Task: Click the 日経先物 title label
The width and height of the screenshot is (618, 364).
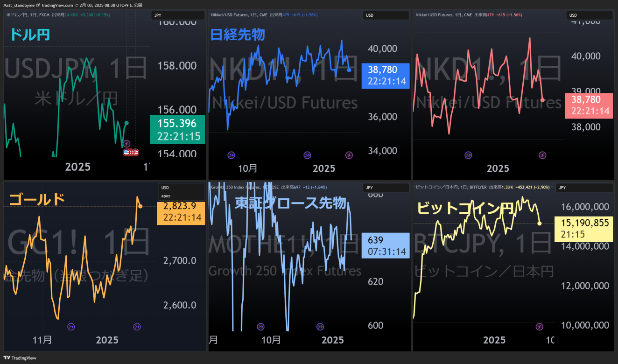Action: [x=238, y=35]
